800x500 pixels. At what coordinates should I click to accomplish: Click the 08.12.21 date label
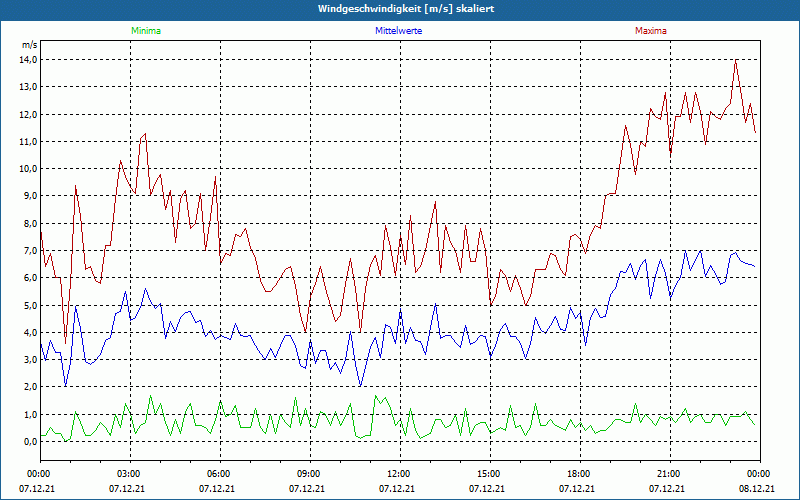(757, 488)
